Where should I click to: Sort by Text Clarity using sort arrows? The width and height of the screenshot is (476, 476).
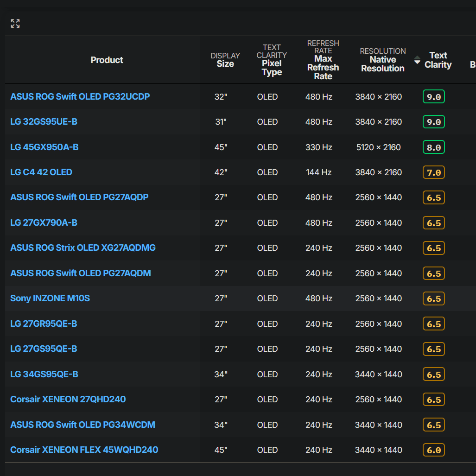[417, 60]
